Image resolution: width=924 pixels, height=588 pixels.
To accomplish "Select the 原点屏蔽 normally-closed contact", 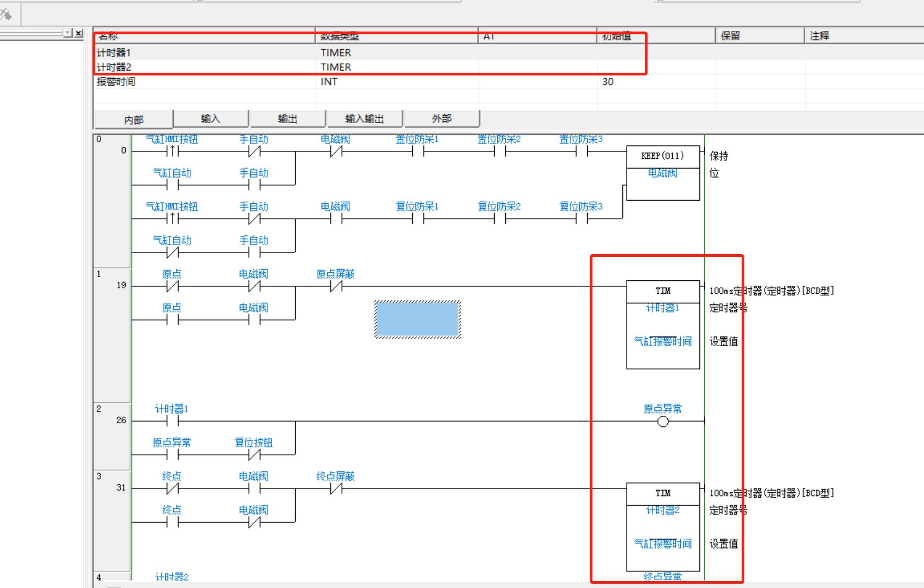I will coord(336,286).
